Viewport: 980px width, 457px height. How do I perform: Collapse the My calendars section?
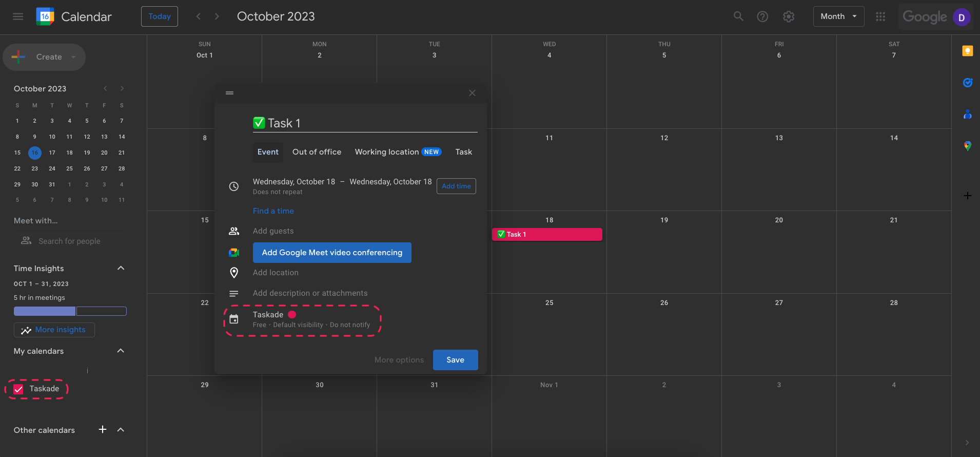click(x=121, y=351)
